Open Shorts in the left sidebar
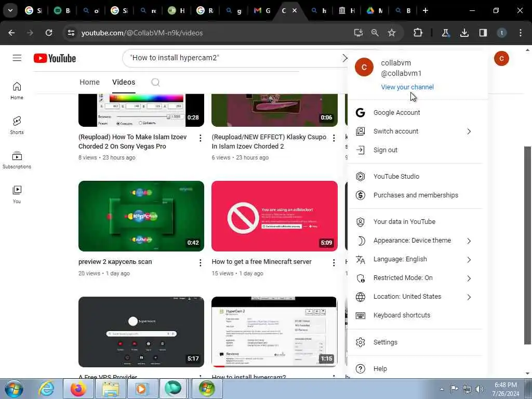The width and height of the screenshot is (532, 399). coord(17,126)
